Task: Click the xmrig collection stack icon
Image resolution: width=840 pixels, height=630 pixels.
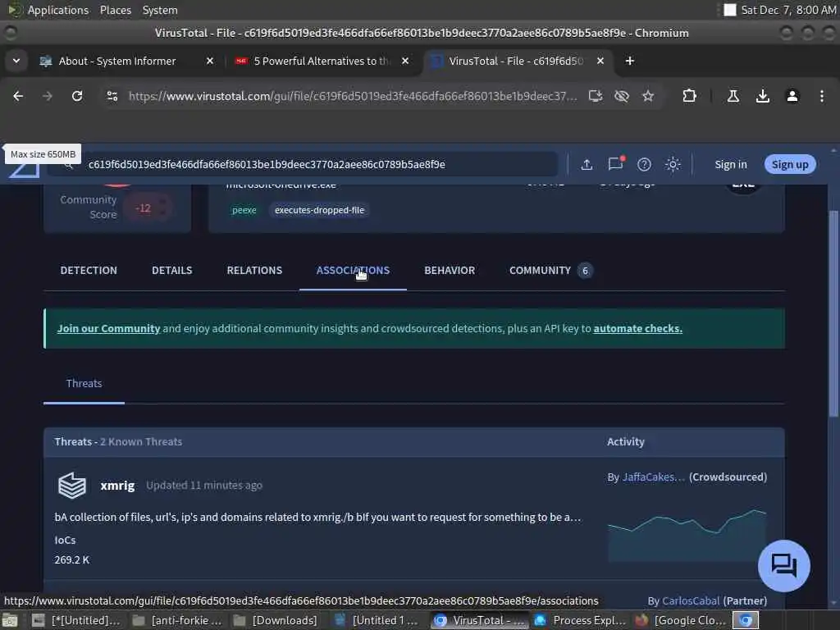Action: click(x=72, y=486)
